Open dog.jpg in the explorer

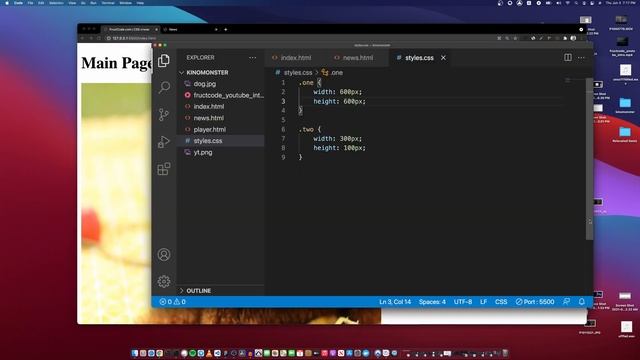(204, 84)
